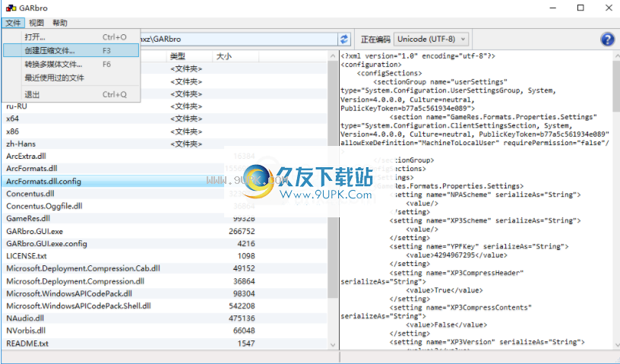Click file list scrollbar up arrow

pyautogui.click(x=333, y=56)
